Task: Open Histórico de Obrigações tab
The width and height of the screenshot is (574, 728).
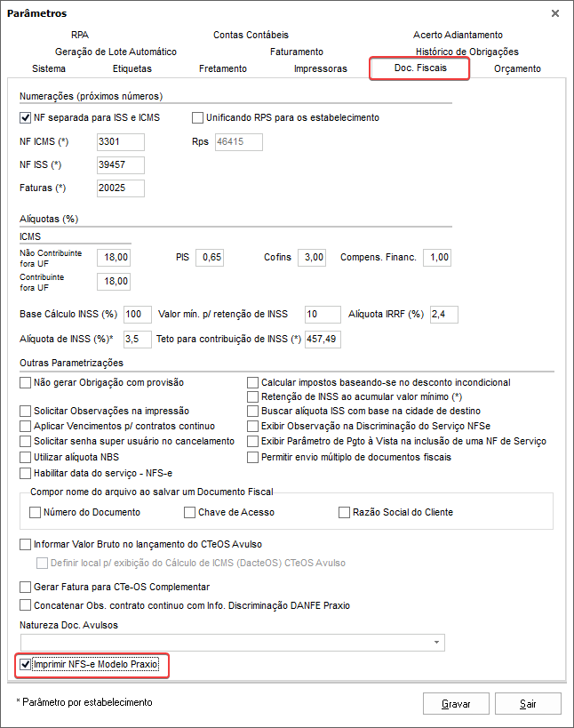Action: (x=466, y=52)
